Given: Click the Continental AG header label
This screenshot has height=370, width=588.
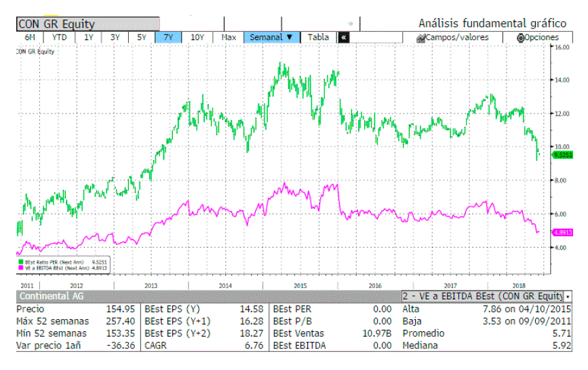Looking at the screenshot, I should coord(52,297).
